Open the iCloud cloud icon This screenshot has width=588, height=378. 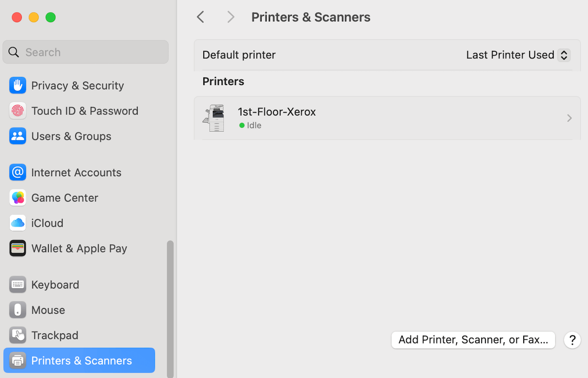tap(18, 223)
